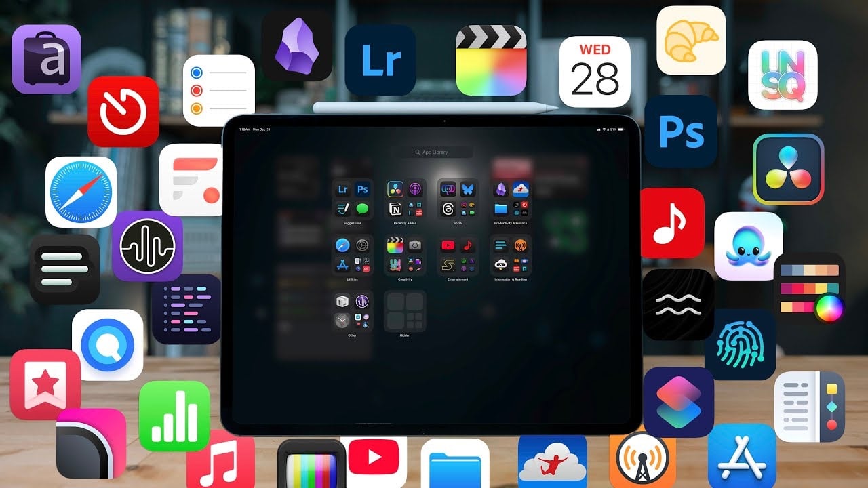Open the blue Q magnifier app icon
This screenshot has width=868, height=488.
(x=108, y=345)
